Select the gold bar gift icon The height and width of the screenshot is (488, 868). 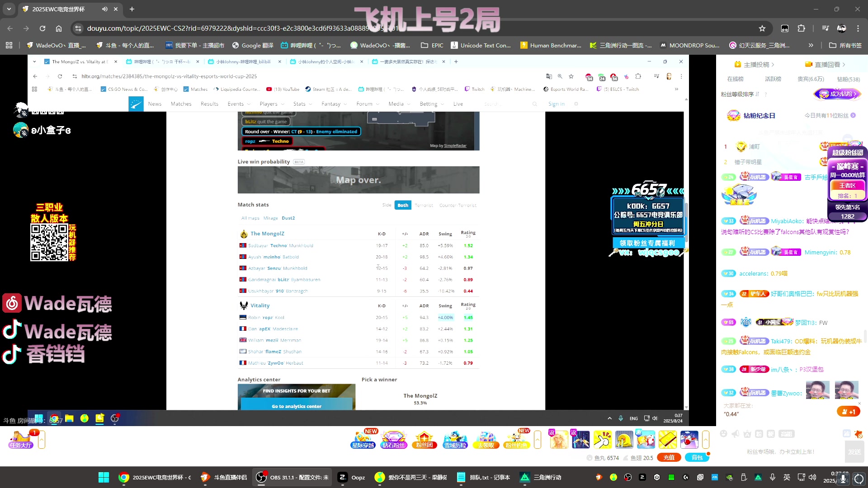[667, 440]
